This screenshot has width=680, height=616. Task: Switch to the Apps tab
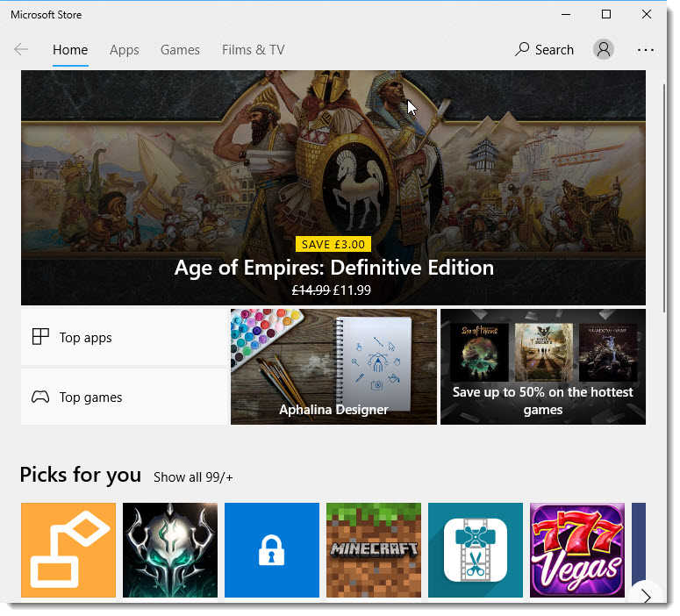point(124,50)
